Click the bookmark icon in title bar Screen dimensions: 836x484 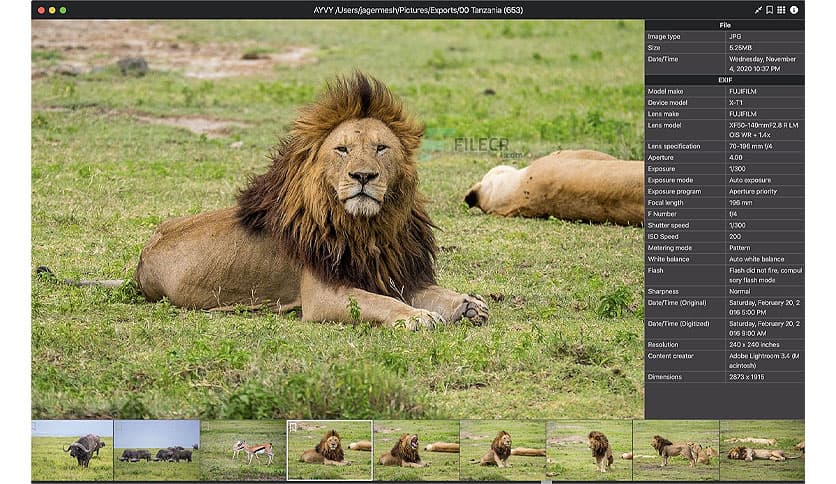[769, 10]
